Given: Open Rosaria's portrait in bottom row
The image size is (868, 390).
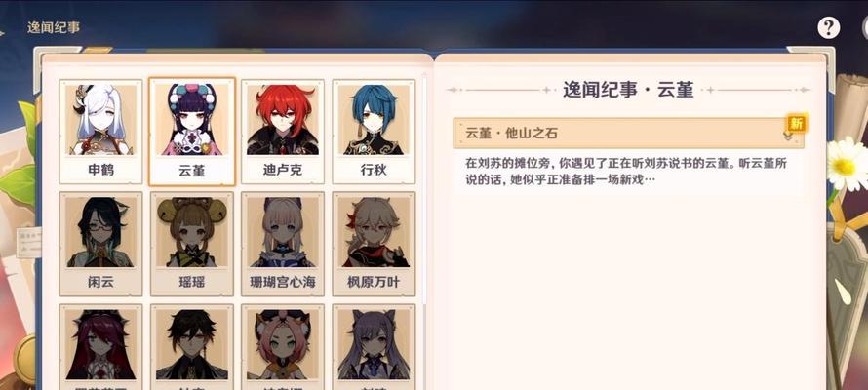Looking at the screenshot, I should coord(100,347).
